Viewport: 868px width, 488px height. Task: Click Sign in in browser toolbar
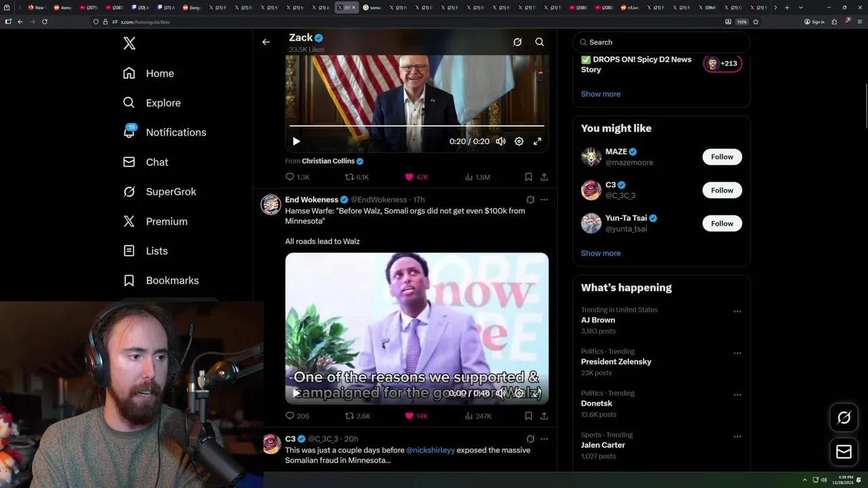pyautogui.click(x=814, y=22)
